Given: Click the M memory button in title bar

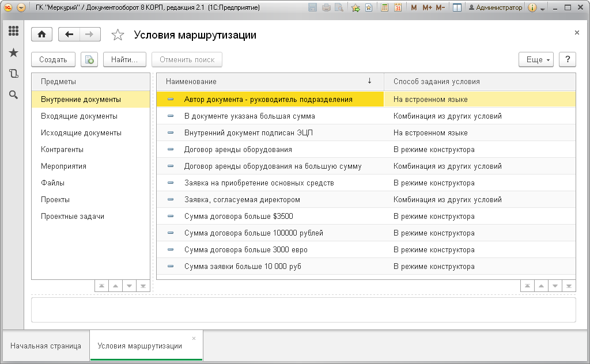Looking at the screenshot, I should click(x=414, y=7).
